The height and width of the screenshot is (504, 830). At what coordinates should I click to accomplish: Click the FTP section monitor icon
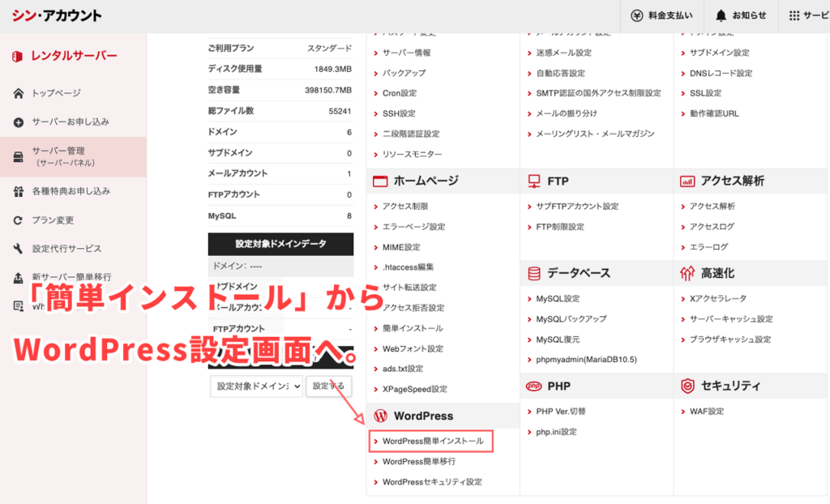(x=534, y=181)
